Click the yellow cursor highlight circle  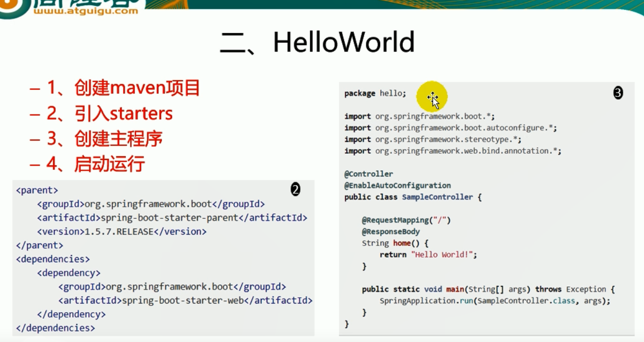click(x=432, y=96)
